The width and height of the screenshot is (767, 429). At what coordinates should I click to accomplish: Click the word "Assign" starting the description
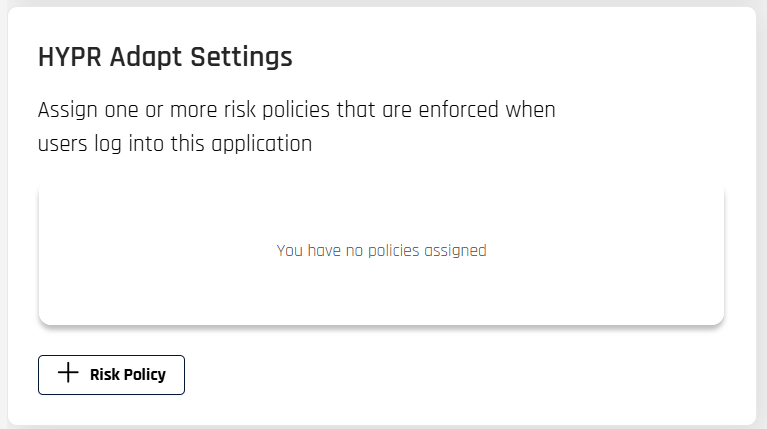(69, 109)
